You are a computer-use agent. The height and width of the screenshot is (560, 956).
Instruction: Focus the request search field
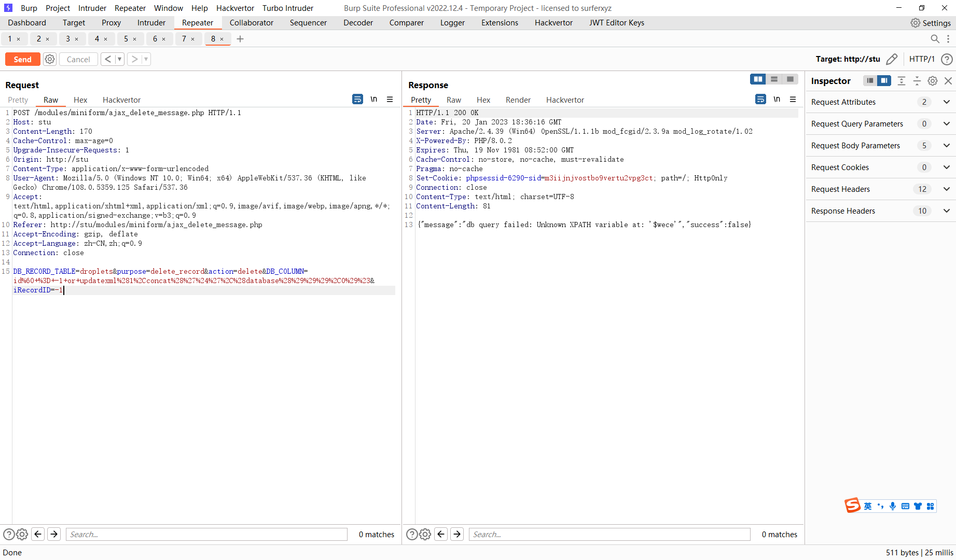[206, 534]
